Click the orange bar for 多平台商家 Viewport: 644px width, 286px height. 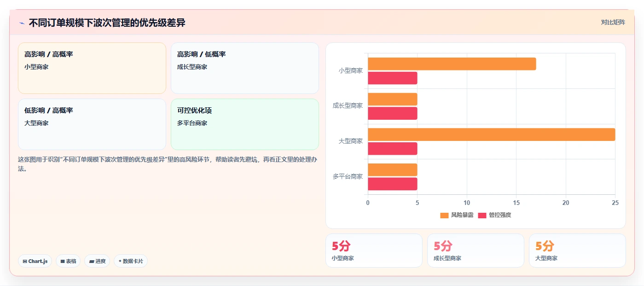coord(393,170)
